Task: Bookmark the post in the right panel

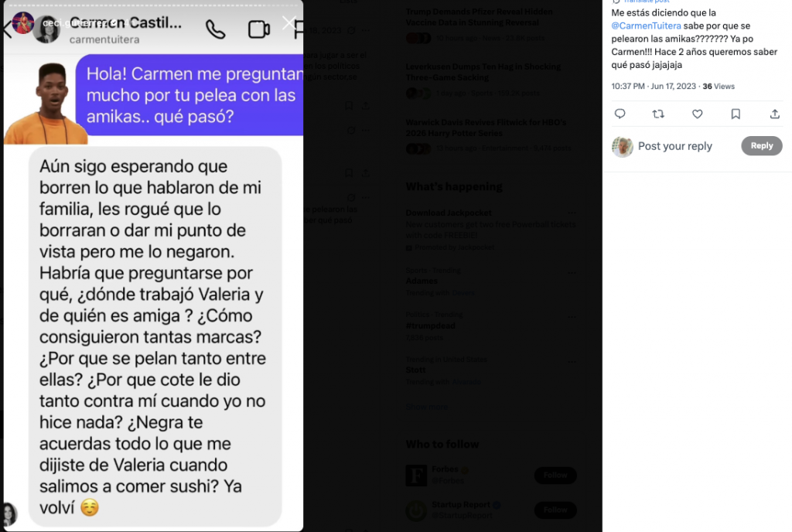Action: pos(736,114)
